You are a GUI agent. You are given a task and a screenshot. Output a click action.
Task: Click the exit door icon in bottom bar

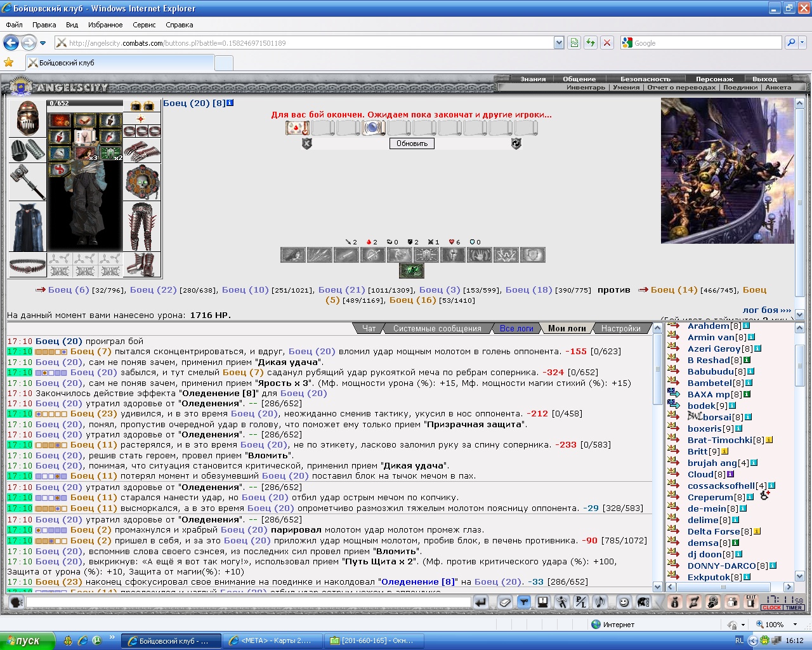(752, 602)
